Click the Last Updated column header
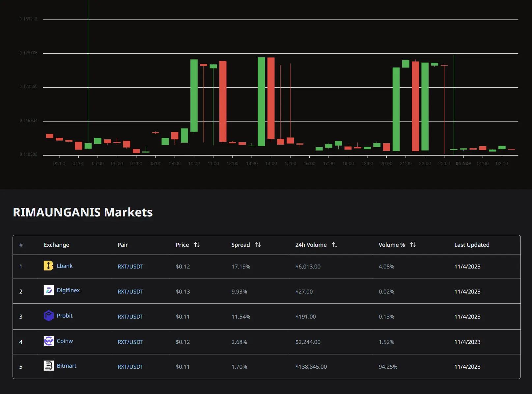The width and height of the screenshot is (532, 394). [x=472, y=245]
